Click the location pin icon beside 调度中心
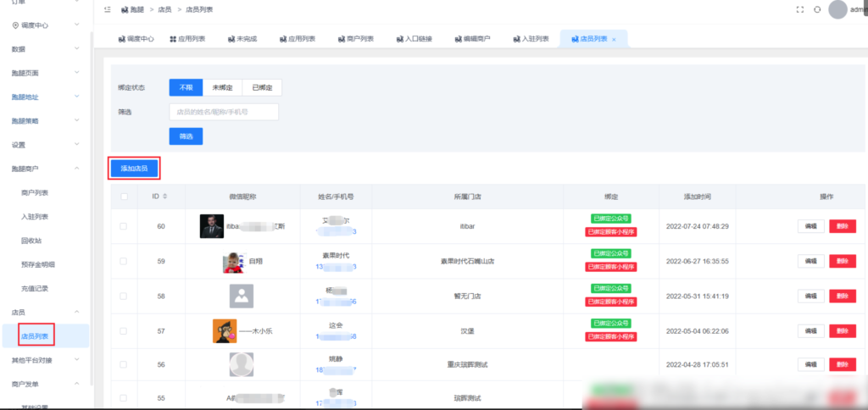 point(15,25)
